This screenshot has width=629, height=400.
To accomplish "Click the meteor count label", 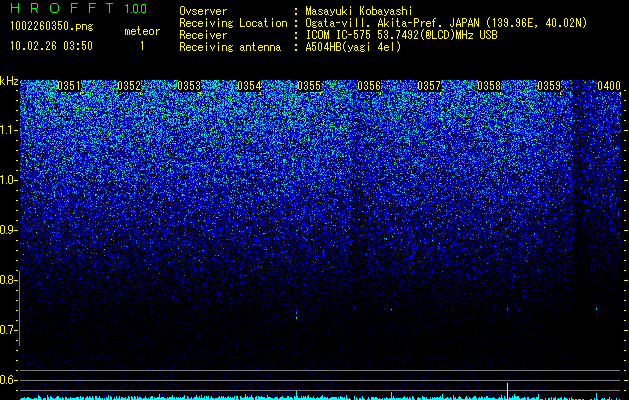I will coord(142,31).
